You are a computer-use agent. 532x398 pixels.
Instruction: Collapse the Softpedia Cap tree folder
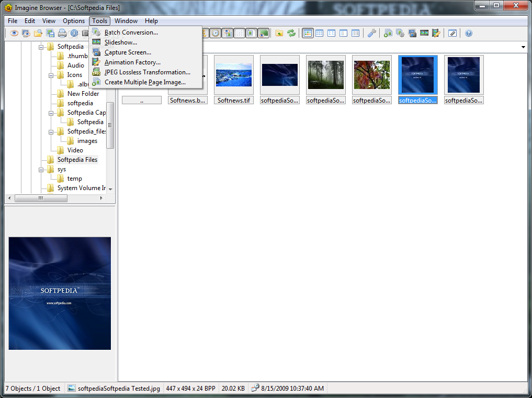(x=51, y=113)
